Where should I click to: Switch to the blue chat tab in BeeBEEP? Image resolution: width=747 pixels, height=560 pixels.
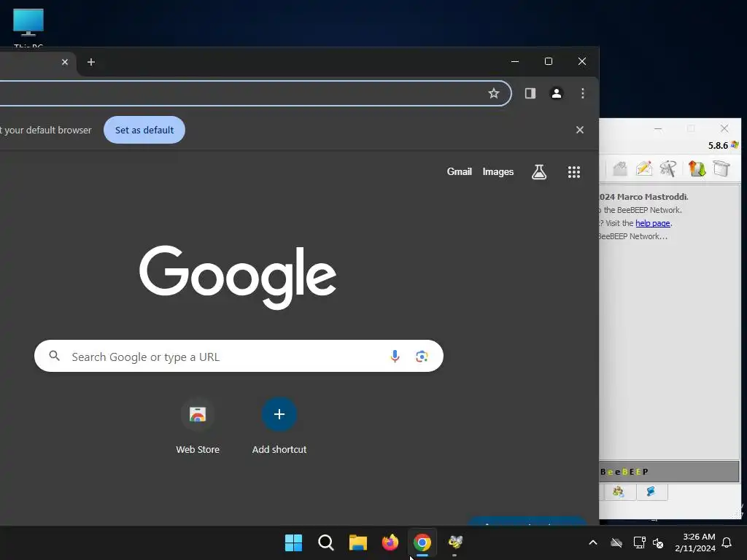click(x=651, y=491)
